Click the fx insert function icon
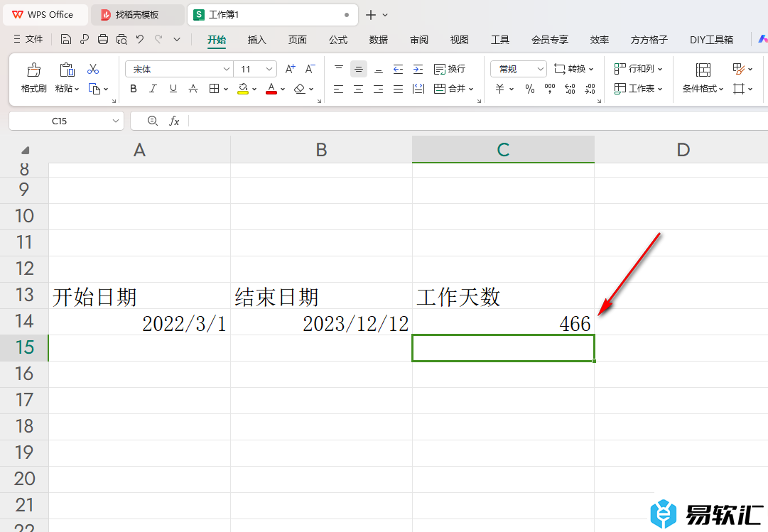The image size is (768, 532). [174, 121]
